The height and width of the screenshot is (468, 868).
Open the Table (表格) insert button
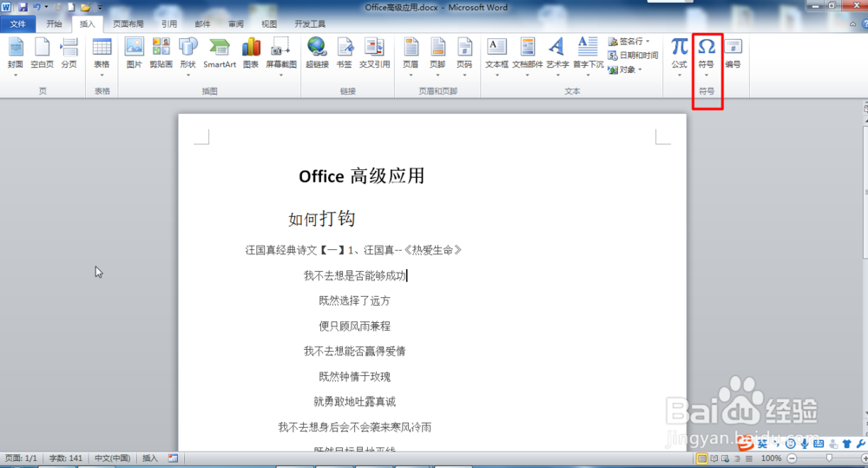coord(102,53)
